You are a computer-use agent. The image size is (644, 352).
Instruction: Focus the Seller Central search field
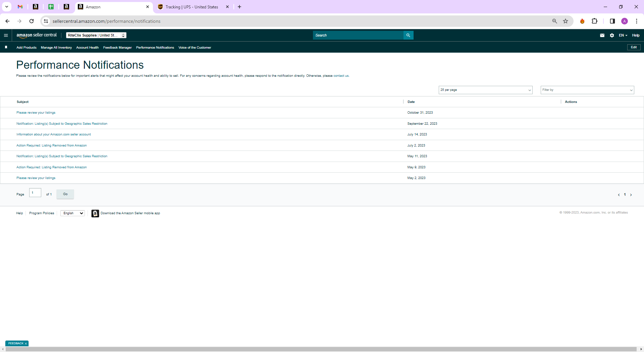pyautogui.click(x=358, y=35)
